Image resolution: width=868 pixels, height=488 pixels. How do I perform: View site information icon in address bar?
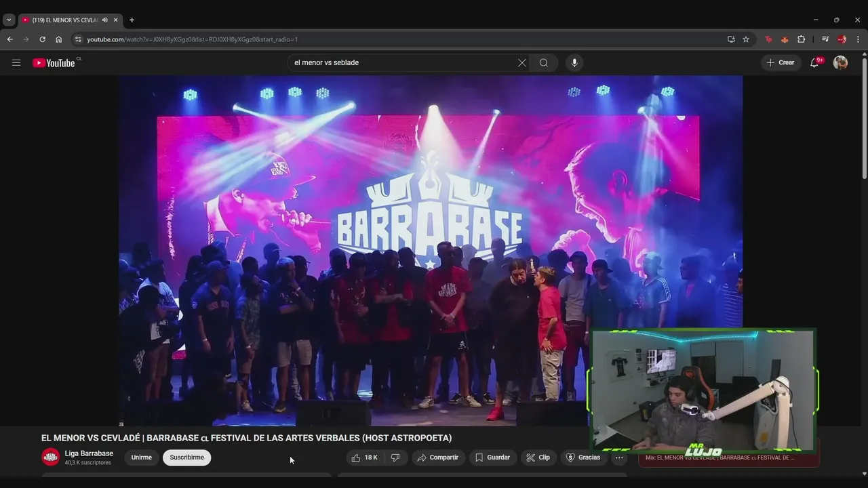click(x=78, y=39)
